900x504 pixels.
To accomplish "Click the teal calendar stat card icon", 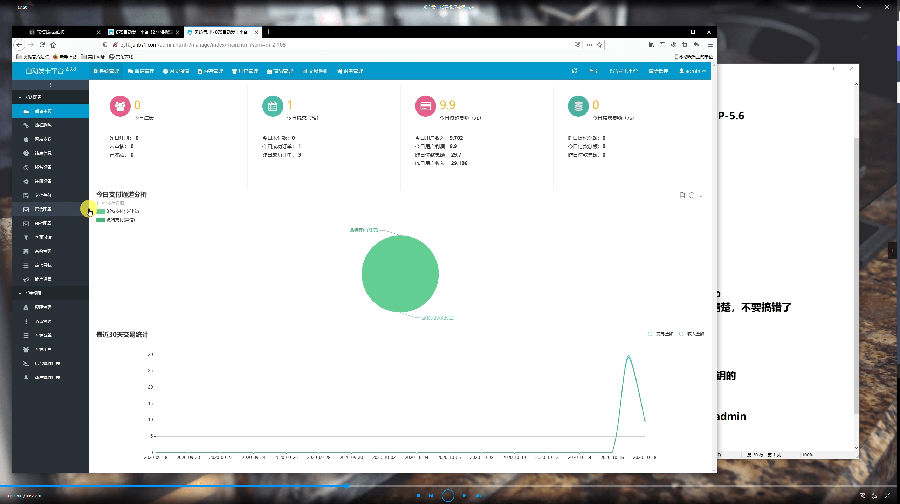I will pos(272,107).
